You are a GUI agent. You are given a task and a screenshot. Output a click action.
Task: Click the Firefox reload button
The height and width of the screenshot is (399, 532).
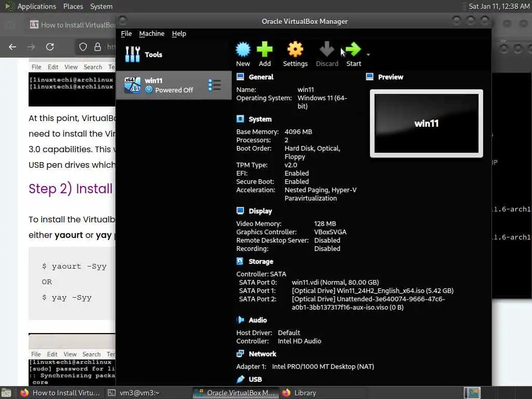50,47
